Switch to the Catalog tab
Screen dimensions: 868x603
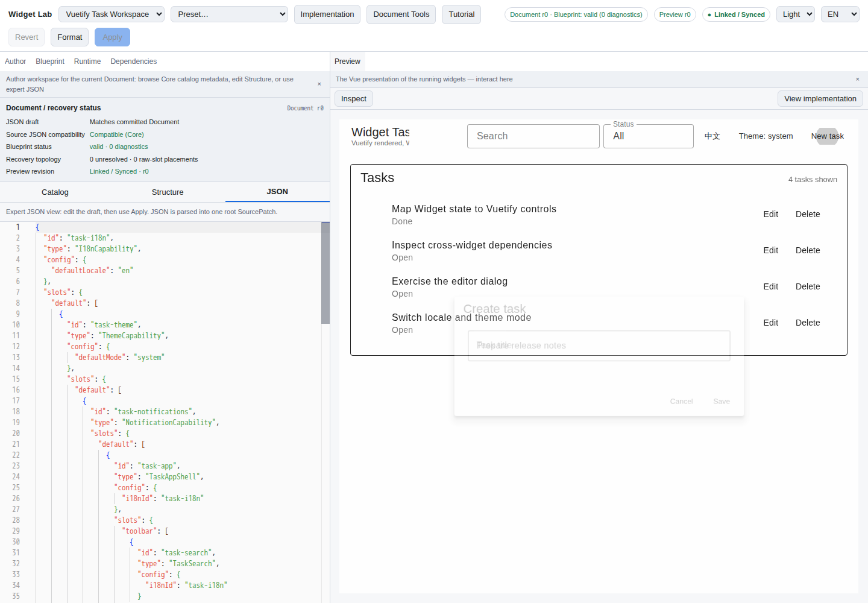(x=55, y=192)
